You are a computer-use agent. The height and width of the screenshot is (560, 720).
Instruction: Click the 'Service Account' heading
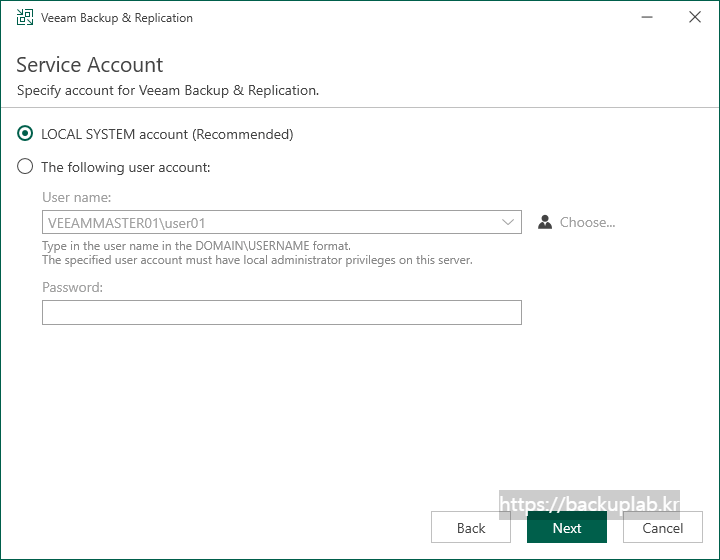(90, 65)
